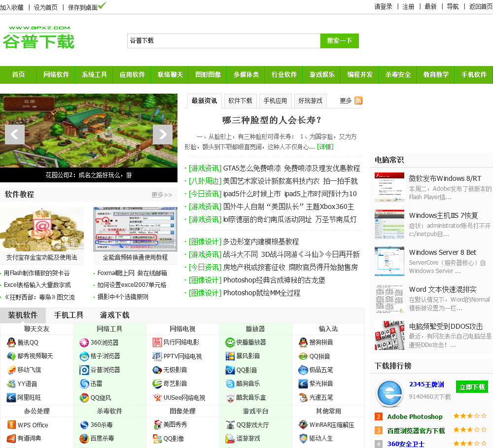
Task: Open Adobe Photoshop ranking entry
Action: 415,417
